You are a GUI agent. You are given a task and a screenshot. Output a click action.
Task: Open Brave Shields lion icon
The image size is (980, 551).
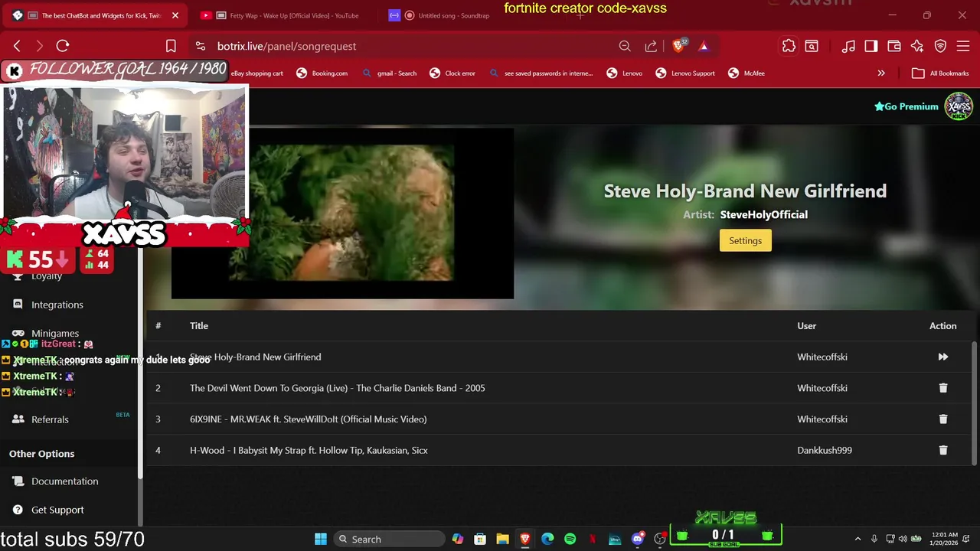[678, 46]
